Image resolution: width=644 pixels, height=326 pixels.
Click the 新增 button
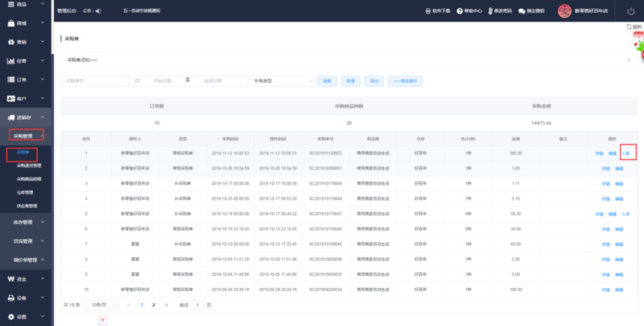click(x=350, y=81)
